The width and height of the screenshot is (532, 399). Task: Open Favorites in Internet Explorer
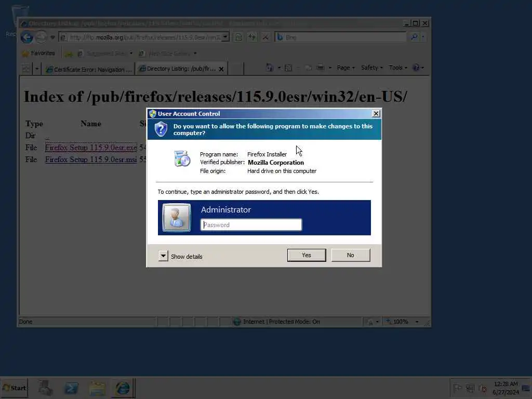click(38, 54)
